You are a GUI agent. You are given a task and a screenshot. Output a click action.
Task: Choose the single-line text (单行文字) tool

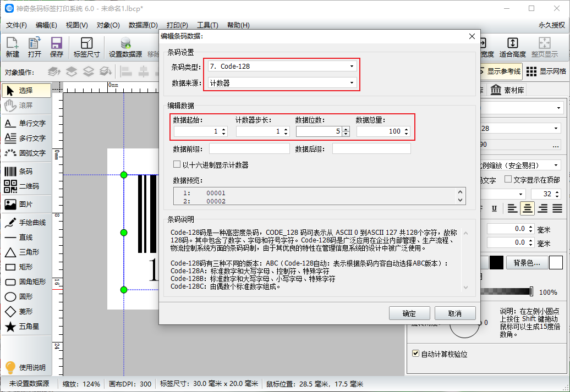26,123
